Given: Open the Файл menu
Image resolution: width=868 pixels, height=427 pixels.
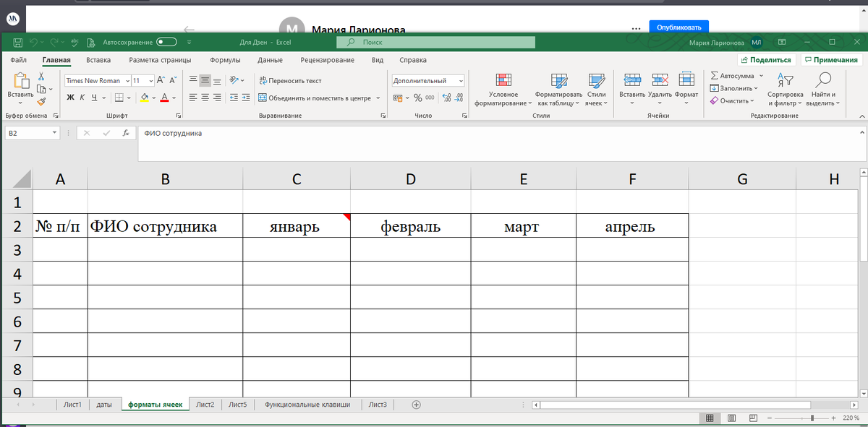Looking at the screenshot, I should [19, 60].
